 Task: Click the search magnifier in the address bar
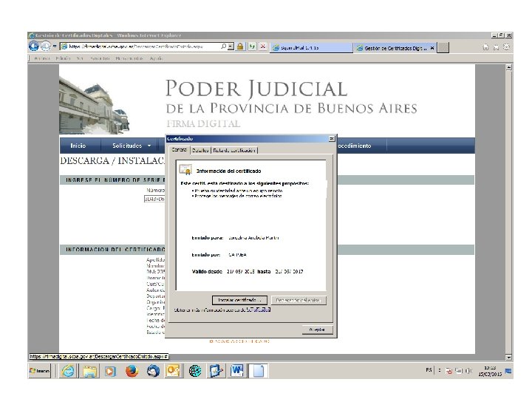pyautogui.click(x=224, y=47)
